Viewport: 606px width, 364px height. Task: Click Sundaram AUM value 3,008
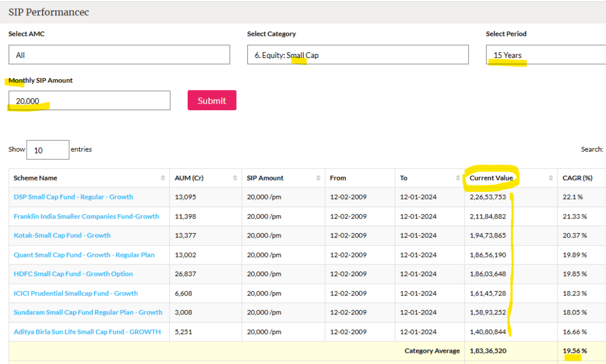(x=183, y=313)
